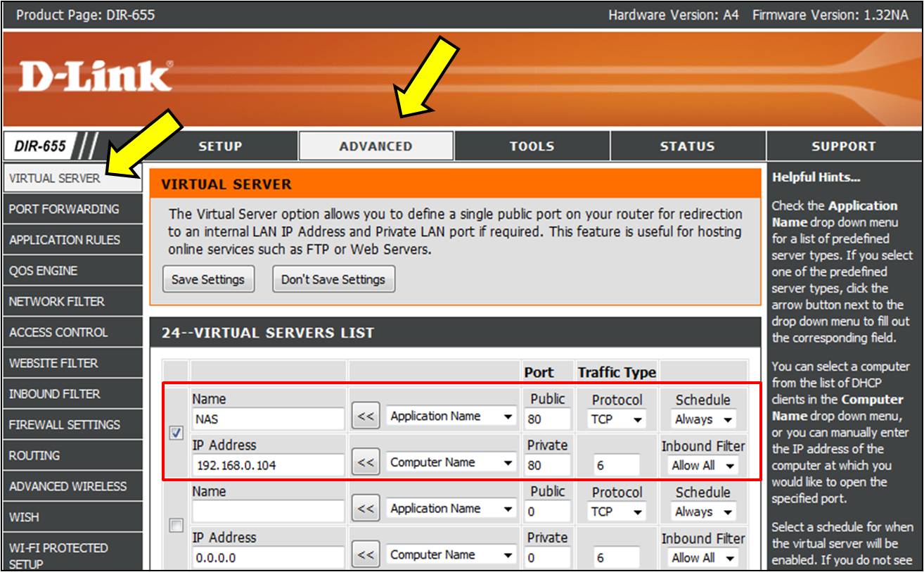Click Public port field showing 0
The width and height of the screenshot is (924, 572).
[547, 511]
